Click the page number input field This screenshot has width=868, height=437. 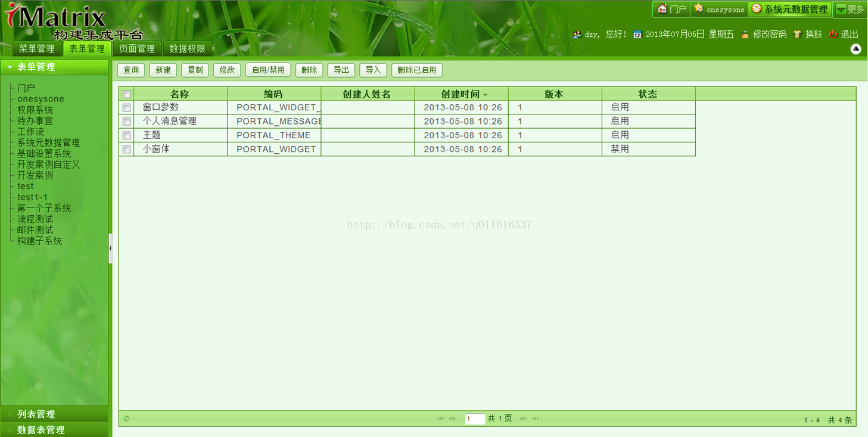click(x=475, y=419)
